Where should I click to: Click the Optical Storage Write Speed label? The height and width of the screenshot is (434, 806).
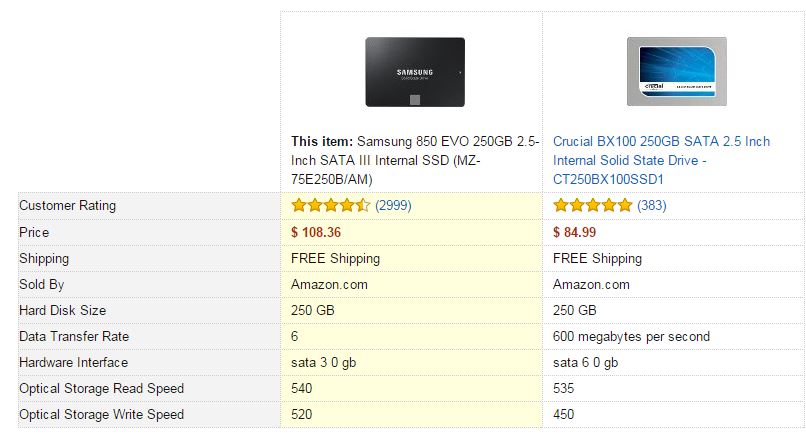(101, 414)
